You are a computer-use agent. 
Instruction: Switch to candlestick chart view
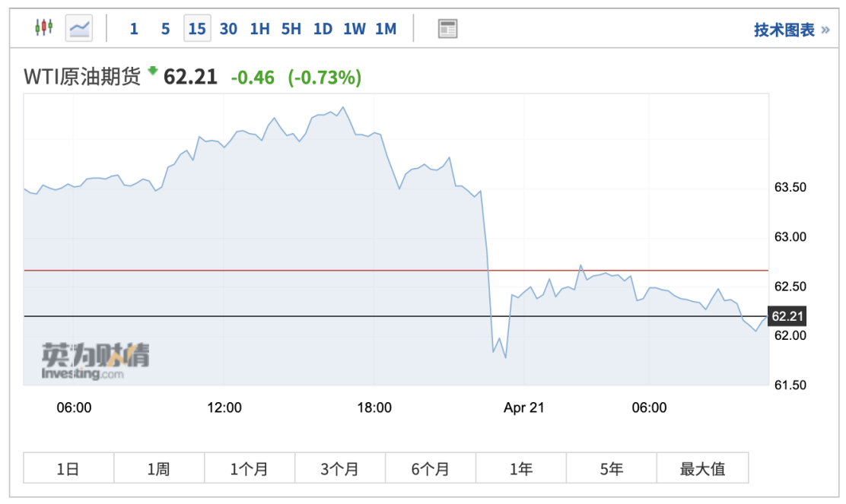(x=44, y=28)
